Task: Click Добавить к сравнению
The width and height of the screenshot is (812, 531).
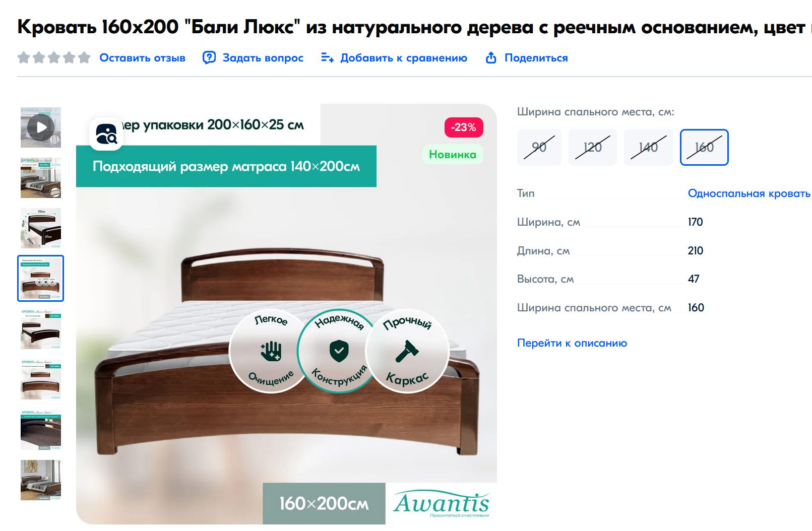Action: (404, 58)
